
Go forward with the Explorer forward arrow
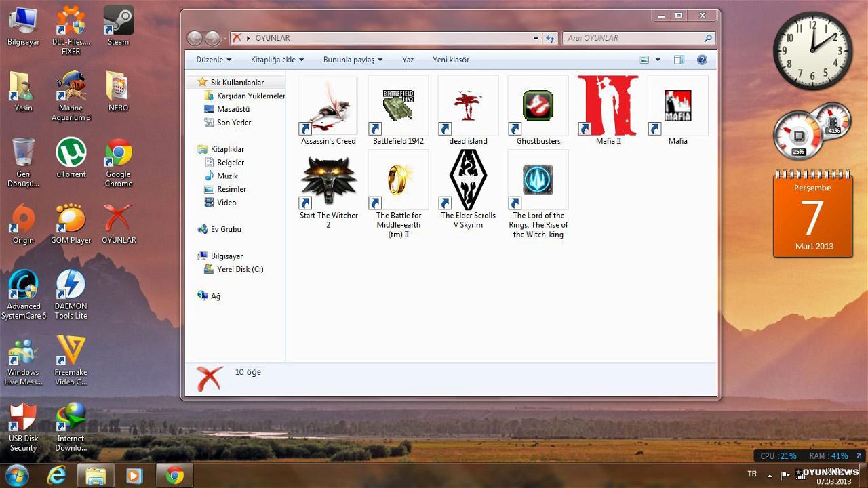tap(212, 38)
